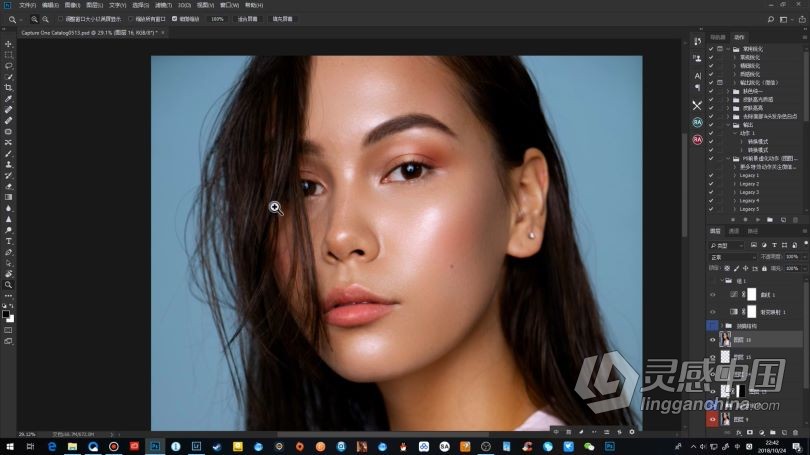This screenshot has width=810, height=455.
Task: Select the Crop tool
Action: [9, 88]
